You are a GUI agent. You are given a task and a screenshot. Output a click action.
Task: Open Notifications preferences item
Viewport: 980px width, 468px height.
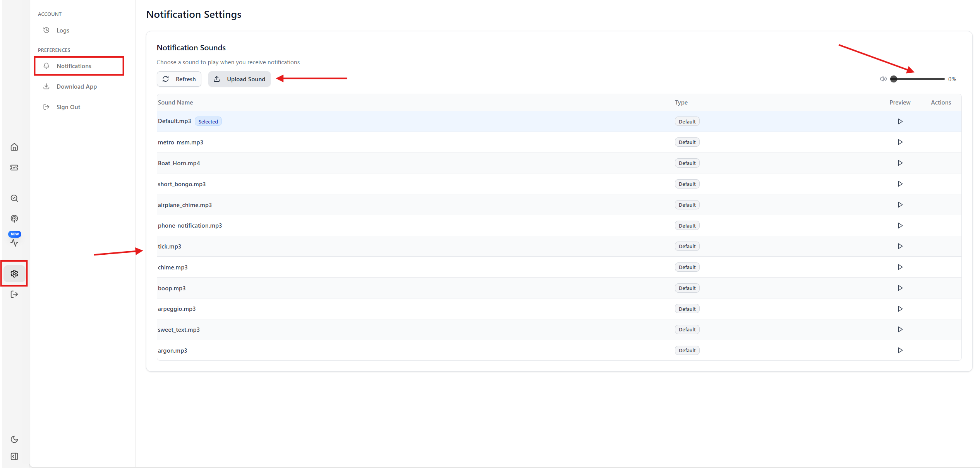[74, 66]
